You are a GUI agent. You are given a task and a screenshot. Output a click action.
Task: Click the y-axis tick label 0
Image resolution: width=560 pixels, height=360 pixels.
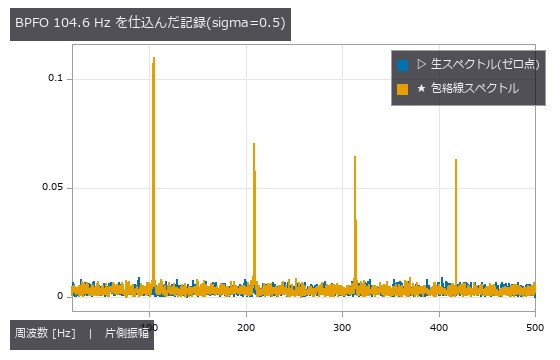click(60, 296)
